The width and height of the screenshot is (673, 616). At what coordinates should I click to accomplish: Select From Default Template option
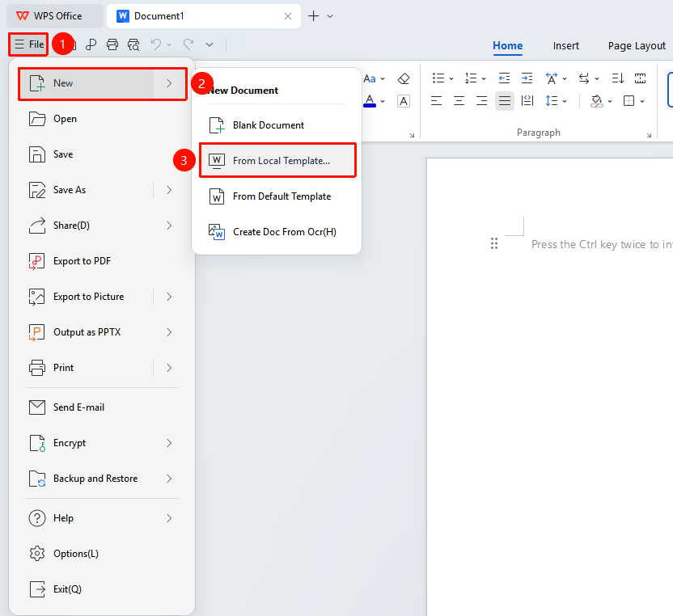(x=277, y=196)
